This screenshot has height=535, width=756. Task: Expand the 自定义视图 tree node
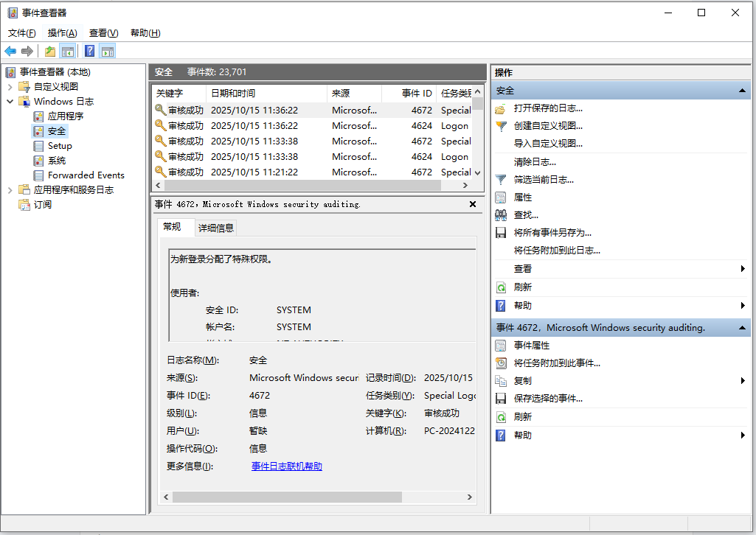(10, 87)
